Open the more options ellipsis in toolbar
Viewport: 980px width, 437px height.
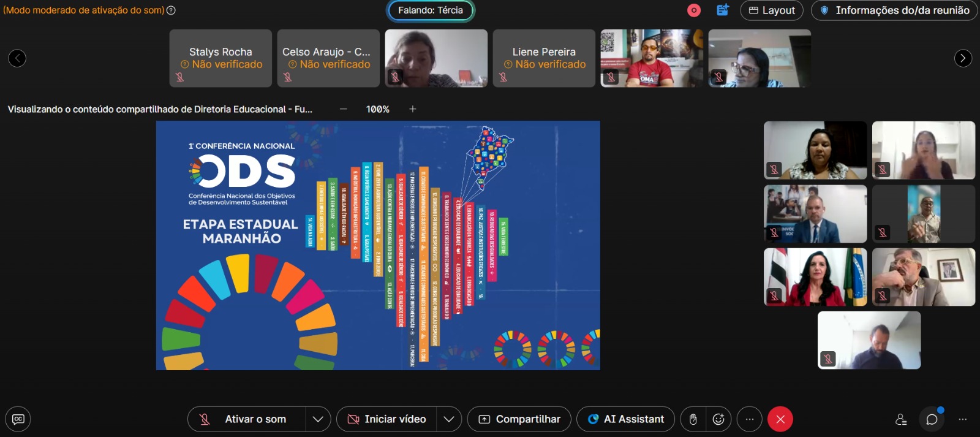[749, 419]
